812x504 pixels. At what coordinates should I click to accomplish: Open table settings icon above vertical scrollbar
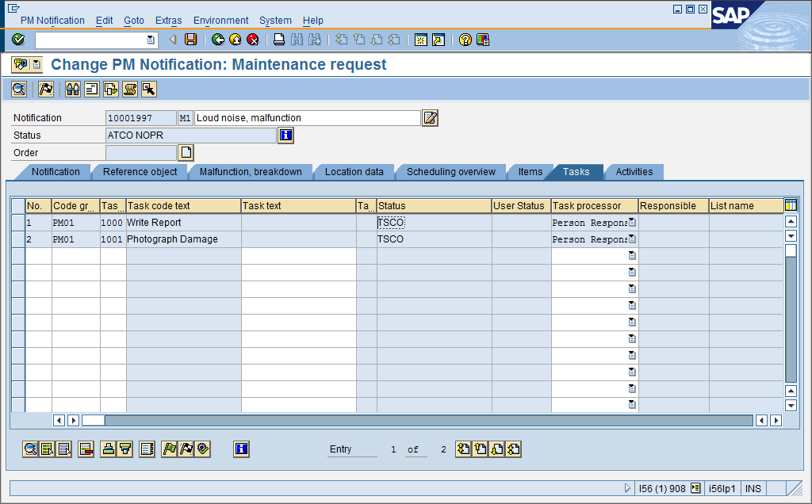[791, 205]
